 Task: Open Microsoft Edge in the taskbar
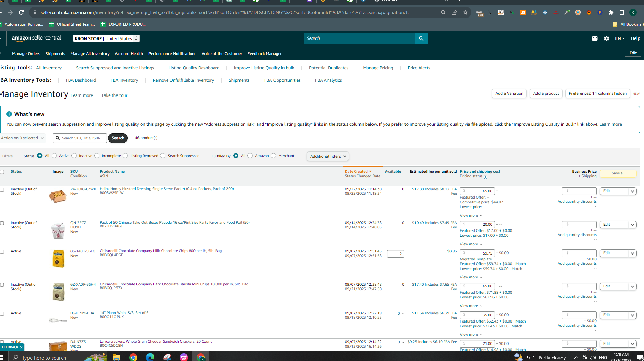click(150, 357)
